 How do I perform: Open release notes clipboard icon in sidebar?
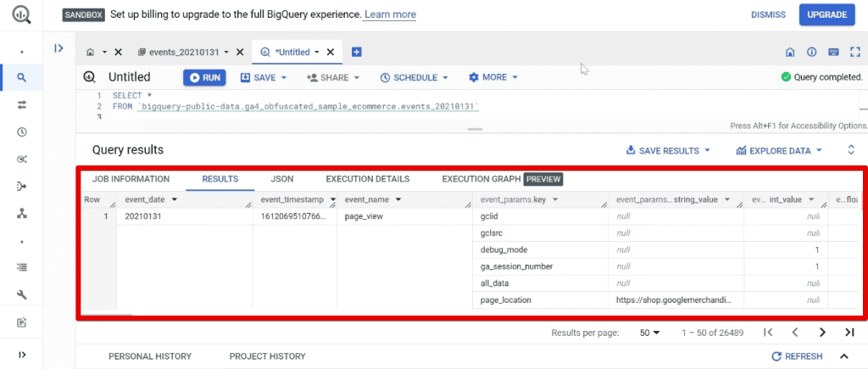[21, 321]
